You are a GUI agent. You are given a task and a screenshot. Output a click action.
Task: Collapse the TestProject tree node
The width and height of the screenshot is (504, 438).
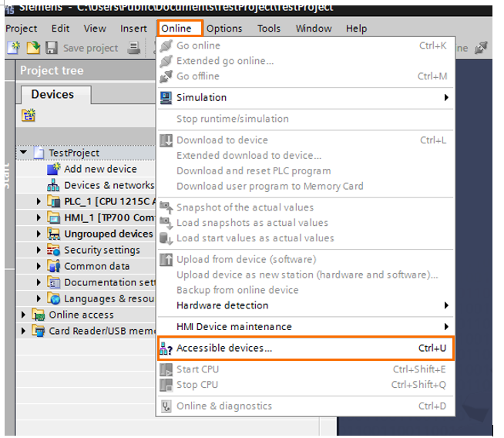point(23,152)
